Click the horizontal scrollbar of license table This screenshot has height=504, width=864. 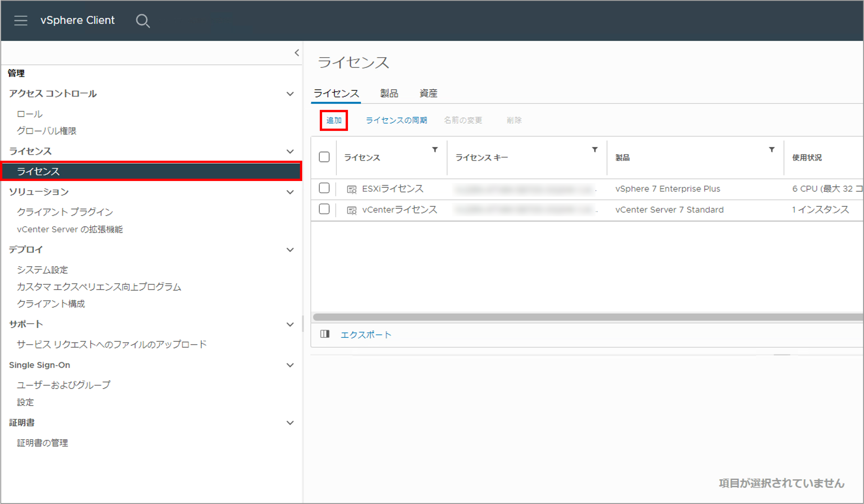588,317
